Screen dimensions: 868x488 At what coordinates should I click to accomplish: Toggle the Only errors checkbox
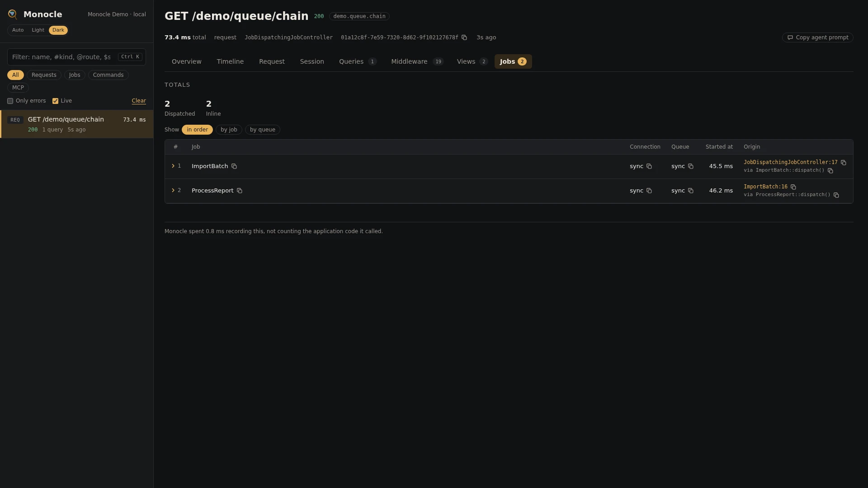click(10, 101)
